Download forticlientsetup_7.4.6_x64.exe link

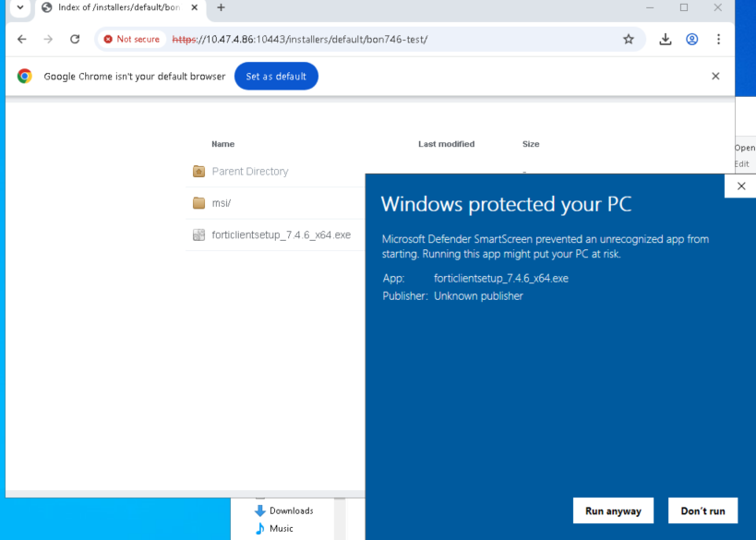pos(282,234)
